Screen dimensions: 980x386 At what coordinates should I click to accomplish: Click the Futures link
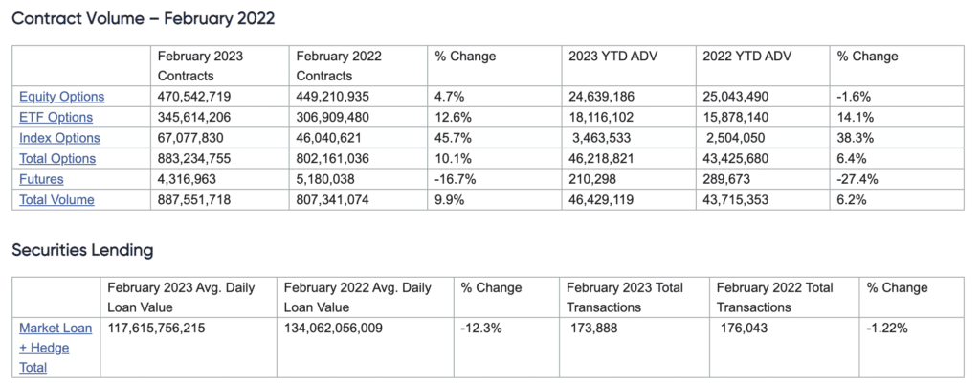(42, 178)
